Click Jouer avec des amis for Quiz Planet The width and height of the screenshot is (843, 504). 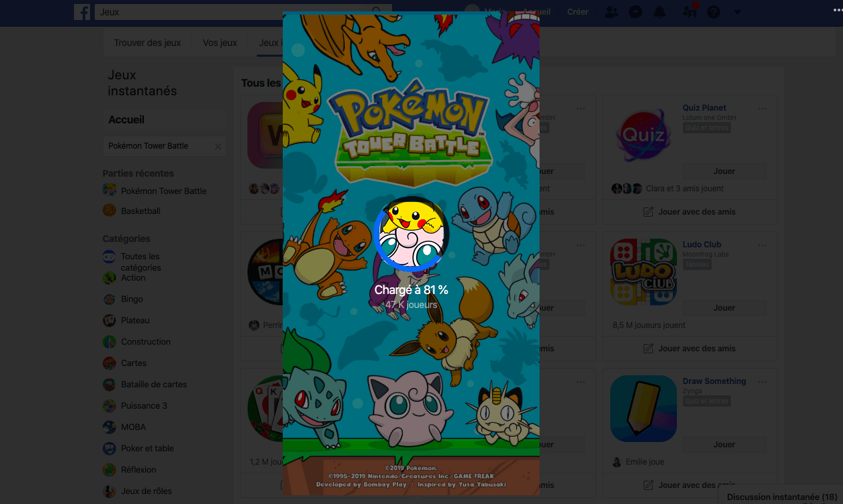pyautogui.click(x=690, y=212)
